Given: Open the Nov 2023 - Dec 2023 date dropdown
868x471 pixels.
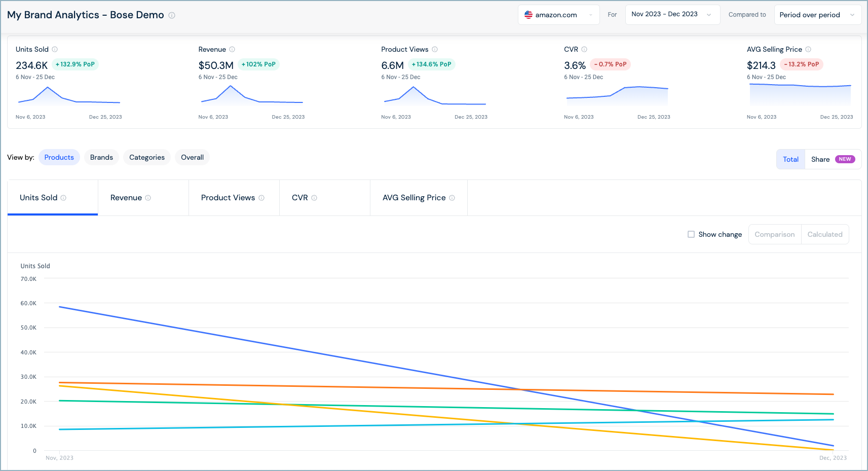Looking at the screenshot, I should (x=672, y=15).
